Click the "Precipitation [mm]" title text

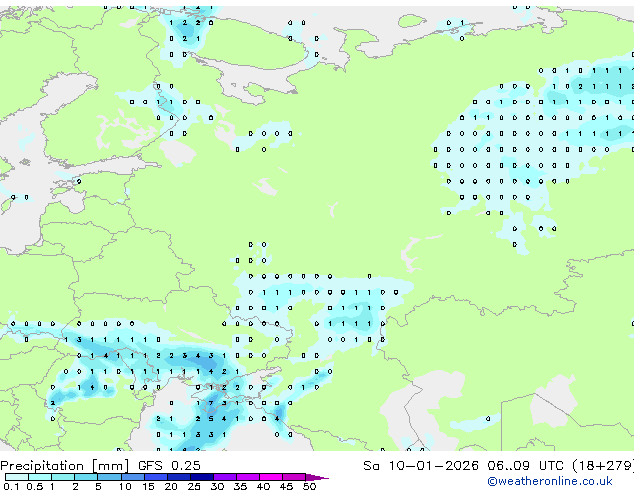(64, 466)
